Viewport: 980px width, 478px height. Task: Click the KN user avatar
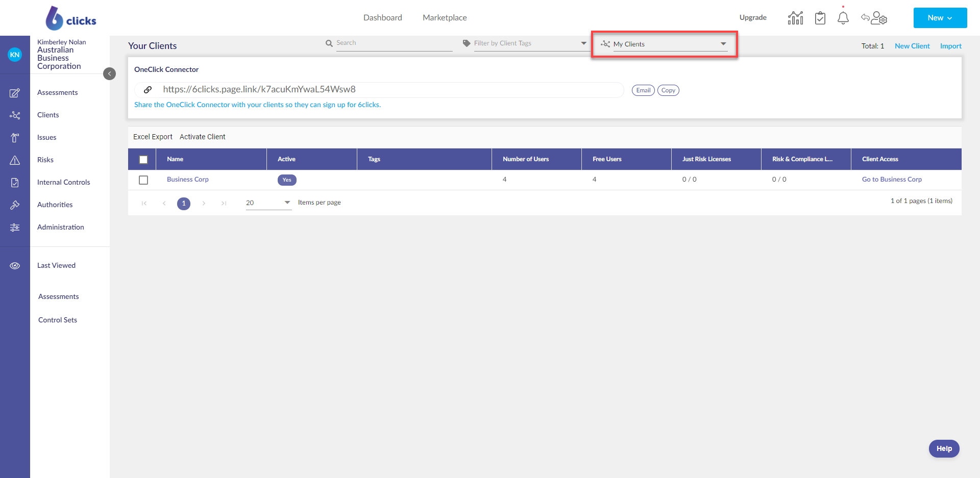15,55
